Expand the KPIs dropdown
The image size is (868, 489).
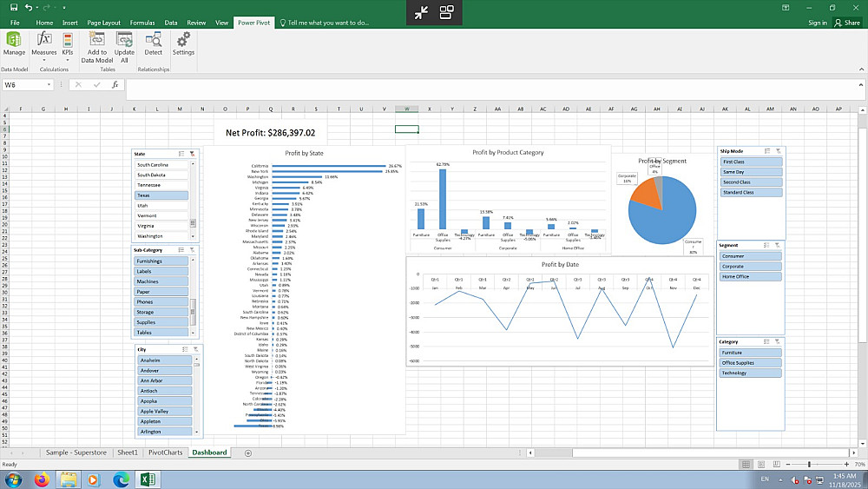(x=68, y=60)
